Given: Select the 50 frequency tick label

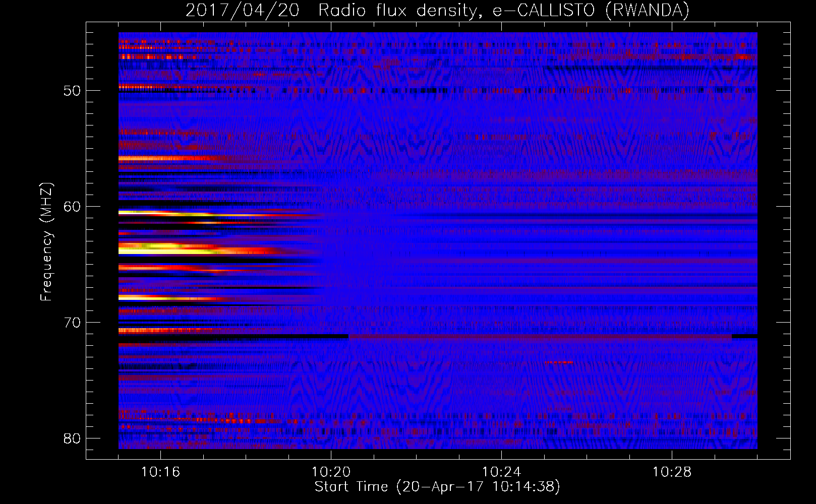Looking at the screenshot, I should tap(72, 91).
